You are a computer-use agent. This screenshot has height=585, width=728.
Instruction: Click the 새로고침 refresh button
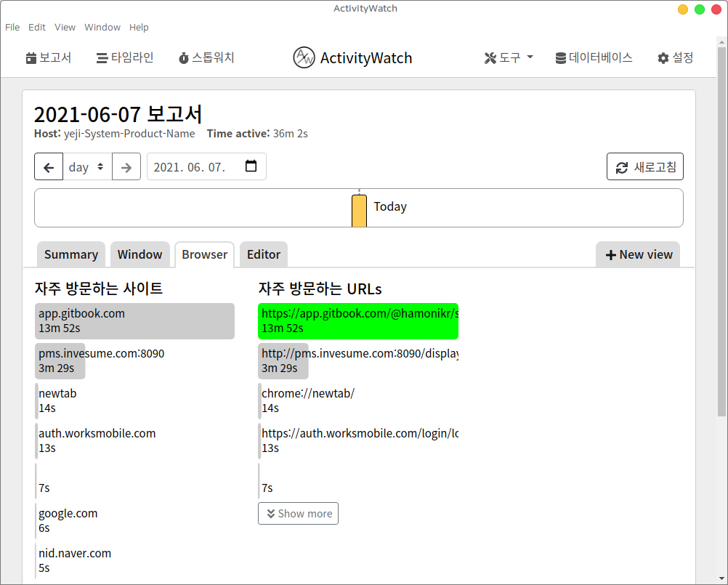click(644, 167)
